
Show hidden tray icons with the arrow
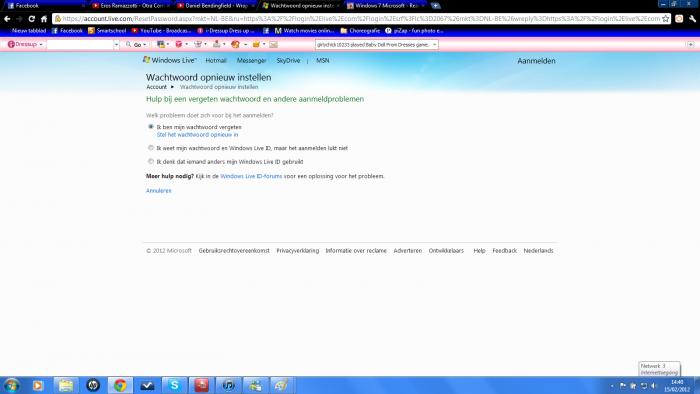pos(612,386)
